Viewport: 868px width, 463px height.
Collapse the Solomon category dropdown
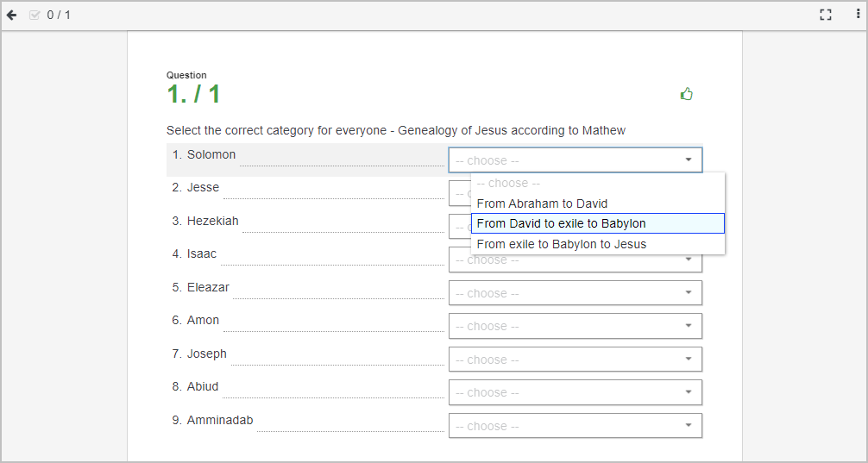click(x=576, y=160)
